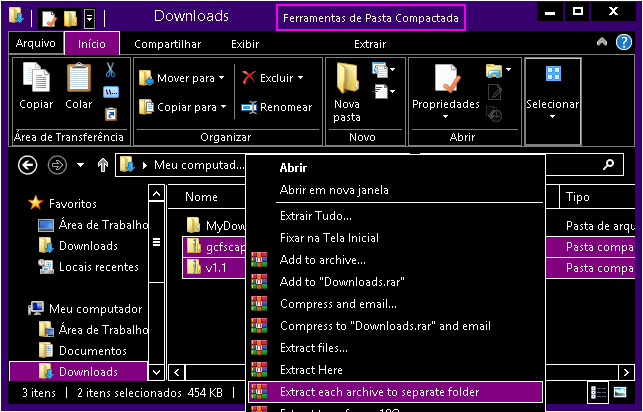Select Meu computador in navigation pane
This screenshot has width=643, height=412.
85,309
